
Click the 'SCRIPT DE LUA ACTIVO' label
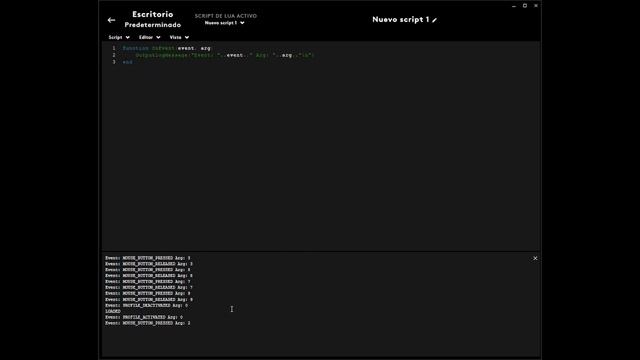tap(226, 16)
